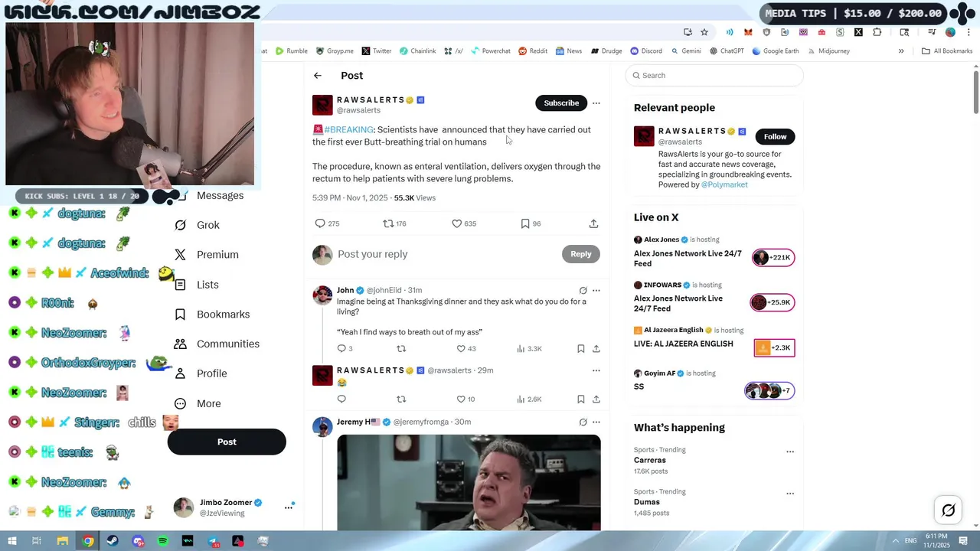This screenshot has width=980, height=551.
Task: Like the RawsAlerts post with 635 likes
Action: click(x=463, y=223)
